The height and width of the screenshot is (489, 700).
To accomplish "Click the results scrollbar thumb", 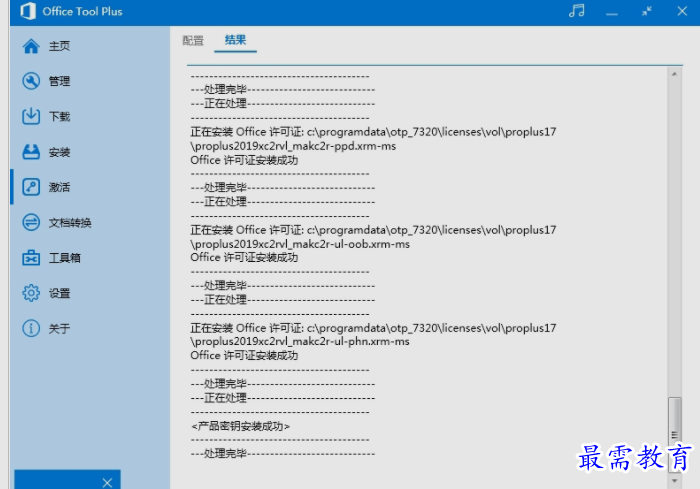I will [675, 435].
